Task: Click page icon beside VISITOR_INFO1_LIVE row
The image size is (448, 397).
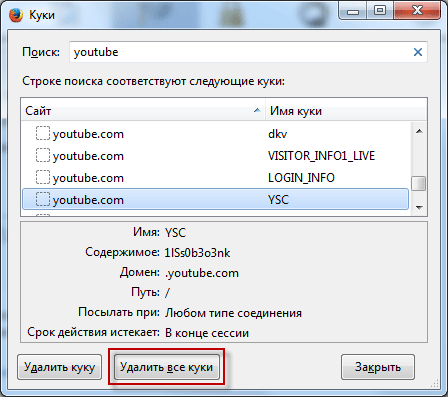Action: point(43,155)
